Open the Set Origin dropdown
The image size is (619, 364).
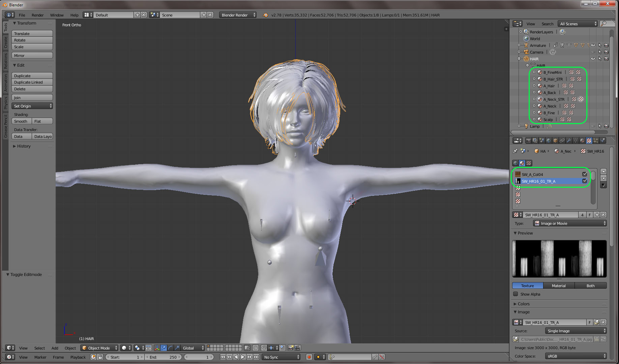point(32,106)
